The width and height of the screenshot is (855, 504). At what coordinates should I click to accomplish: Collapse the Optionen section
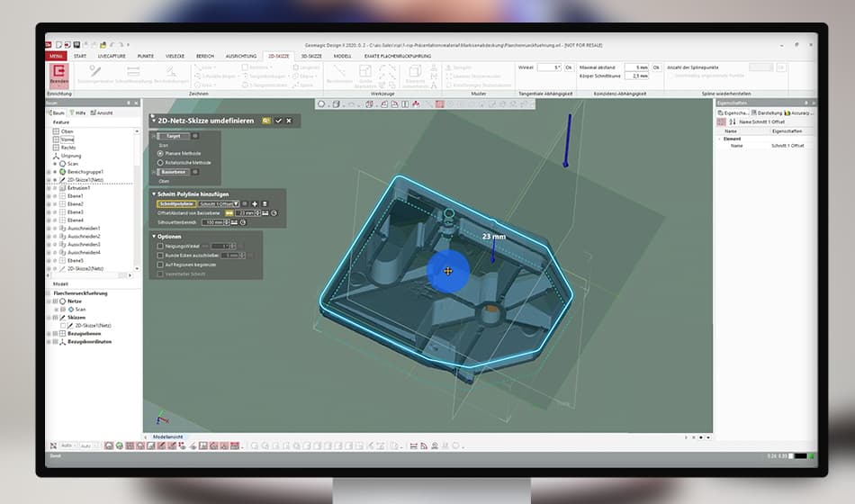tap(154, 236)
